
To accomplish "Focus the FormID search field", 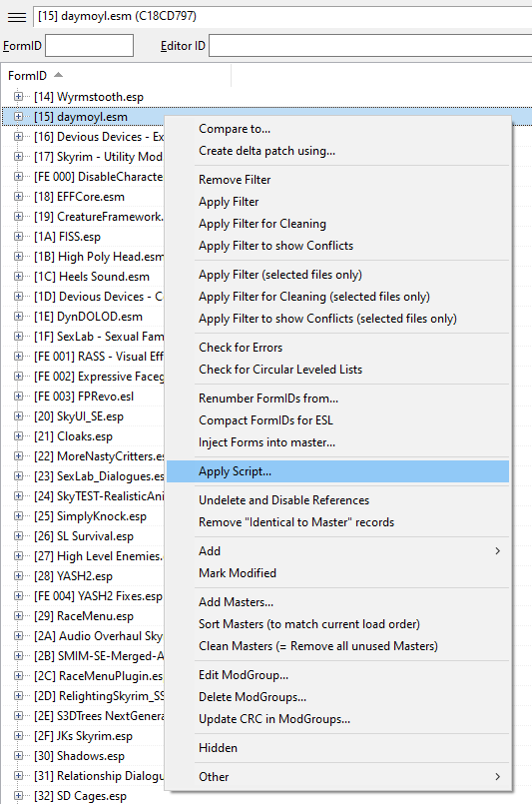I will (89, 46).
